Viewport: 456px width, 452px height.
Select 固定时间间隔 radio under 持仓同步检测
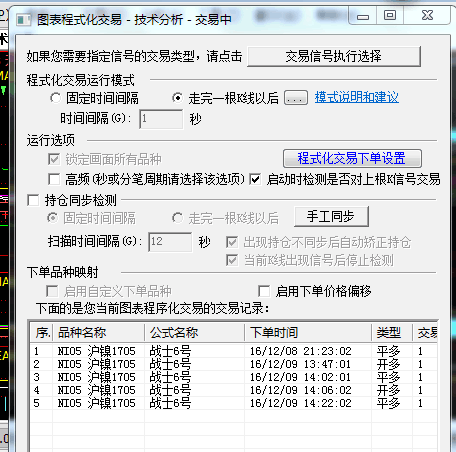(53, 218)
